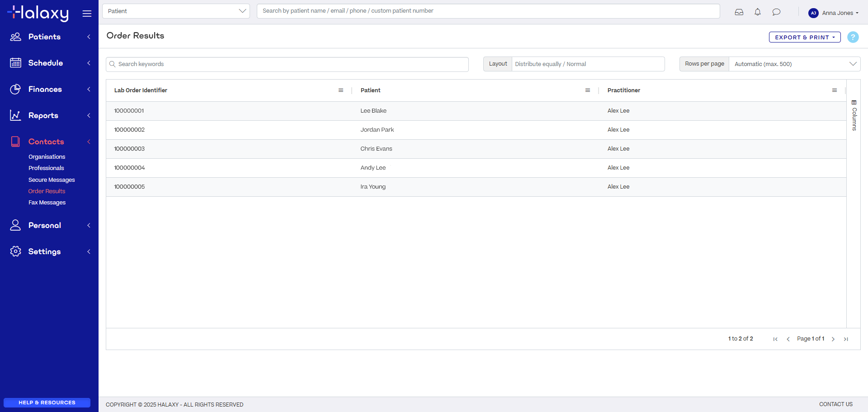Click patient Andy Lee cell
The image size is (868, 412).
click(x=373, y=168)
